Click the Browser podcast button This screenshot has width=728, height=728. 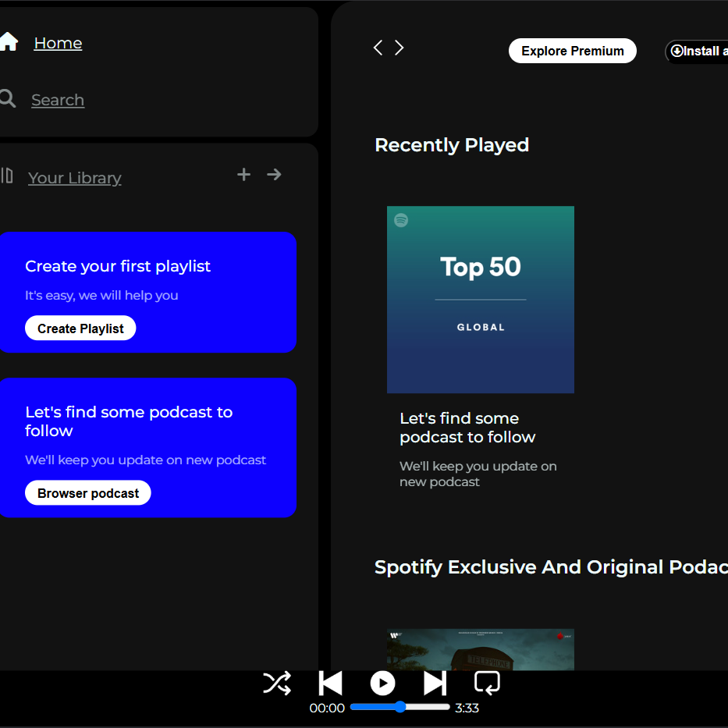[x=87, y=492]
